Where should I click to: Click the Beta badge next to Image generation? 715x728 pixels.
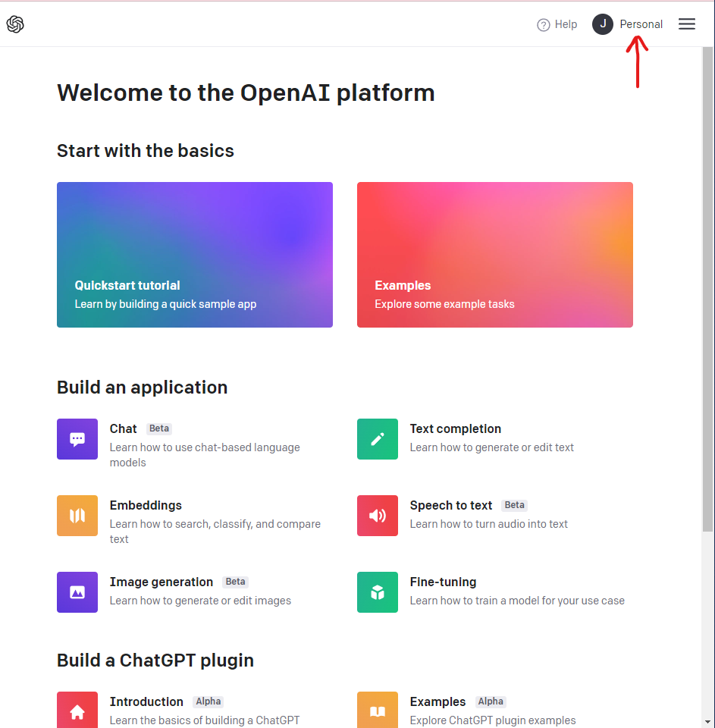235,582
